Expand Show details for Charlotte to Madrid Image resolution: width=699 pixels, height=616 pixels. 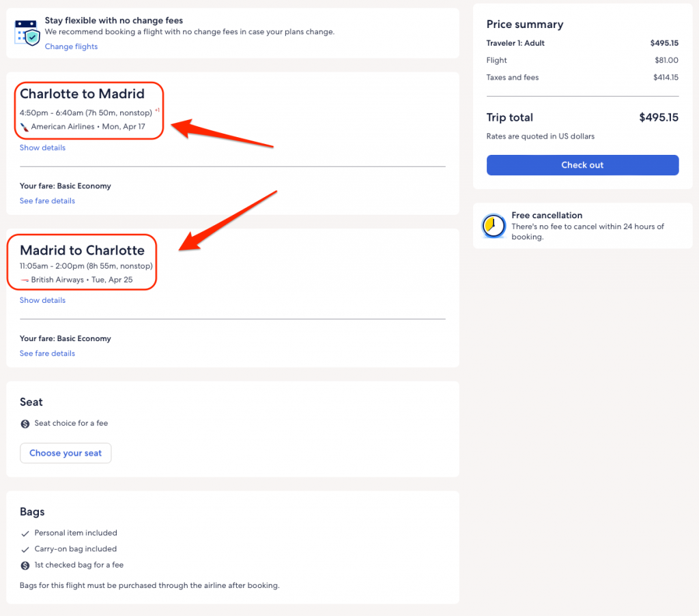tap(42, 148)
